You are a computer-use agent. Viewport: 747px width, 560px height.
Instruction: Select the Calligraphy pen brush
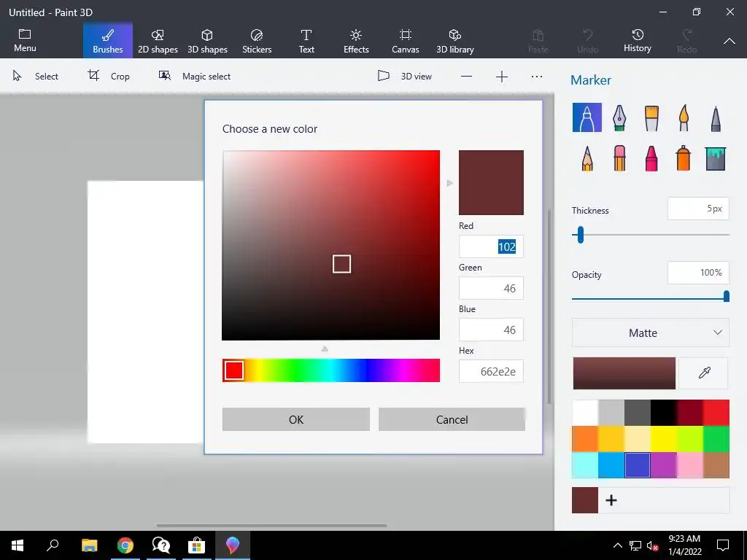(619, 117)
